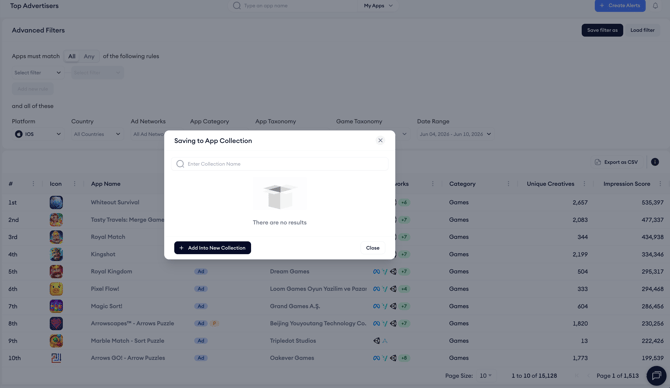Click the +4 networks badge in Pixel Flow! row
Screen dimensions: 670x388
coord(404,289)
